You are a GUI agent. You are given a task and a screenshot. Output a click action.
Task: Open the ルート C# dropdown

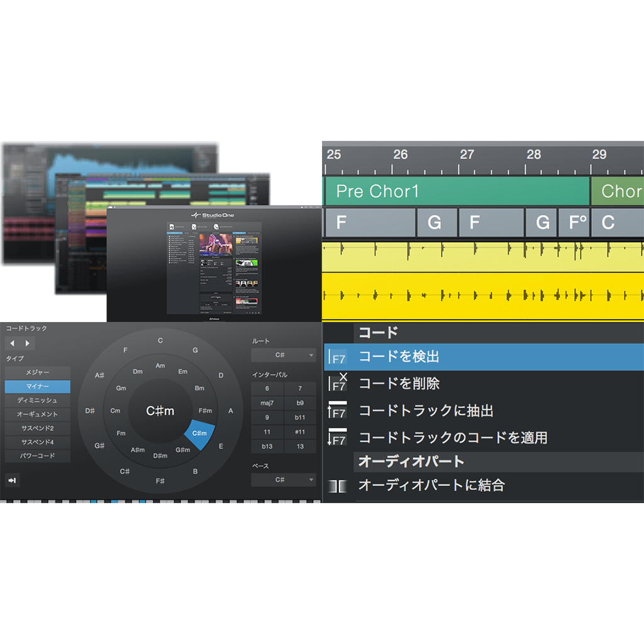[x=283, y=355]
